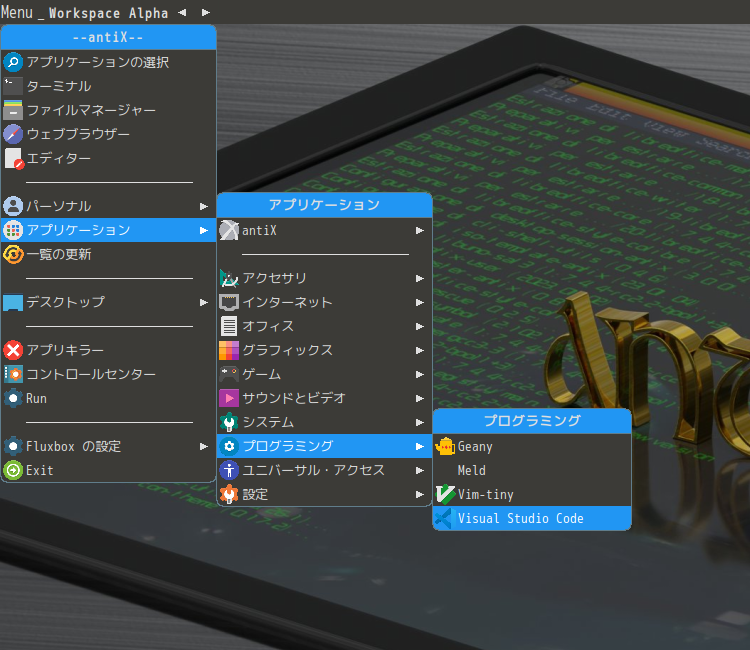Launch Visual Studio Code from the menu
Viewport: 750px width, 650px height.
click(x=532, y=518)
